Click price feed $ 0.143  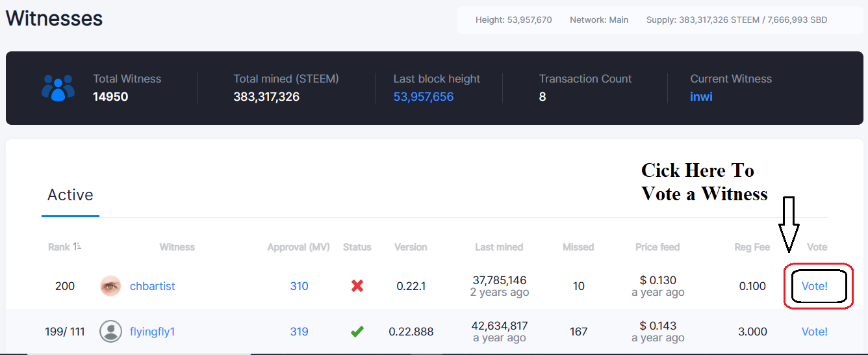click(658, 326)
